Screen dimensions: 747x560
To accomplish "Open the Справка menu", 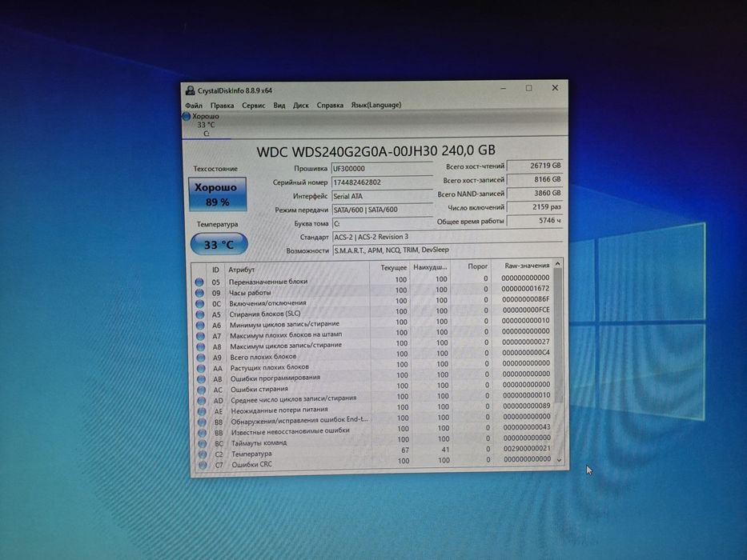I will (330, 106).
